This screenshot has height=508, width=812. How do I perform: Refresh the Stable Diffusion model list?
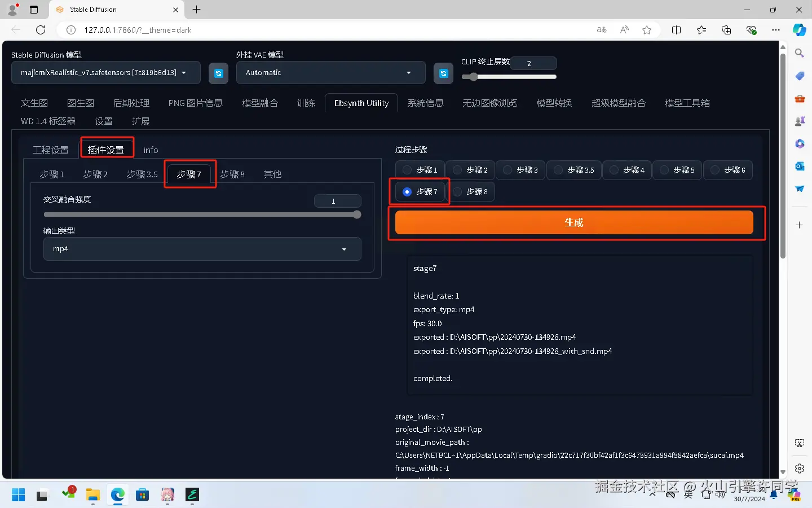tap(218, 73)
